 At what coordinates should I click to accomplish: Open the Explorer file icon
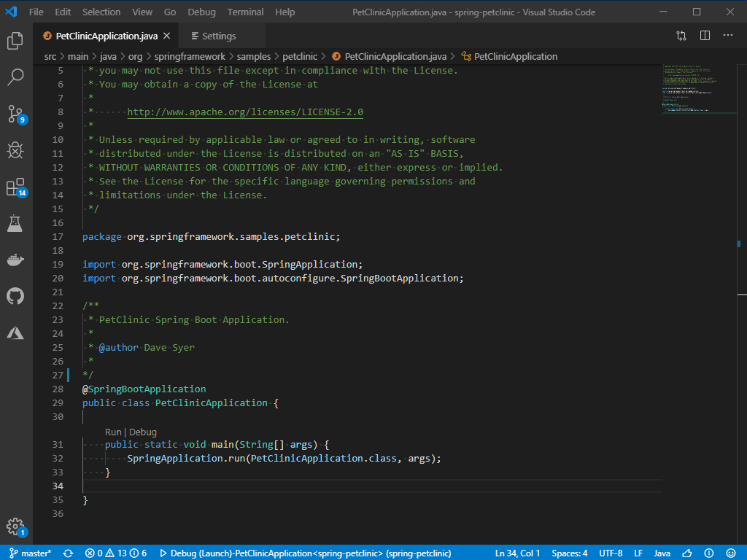(16, 42)
